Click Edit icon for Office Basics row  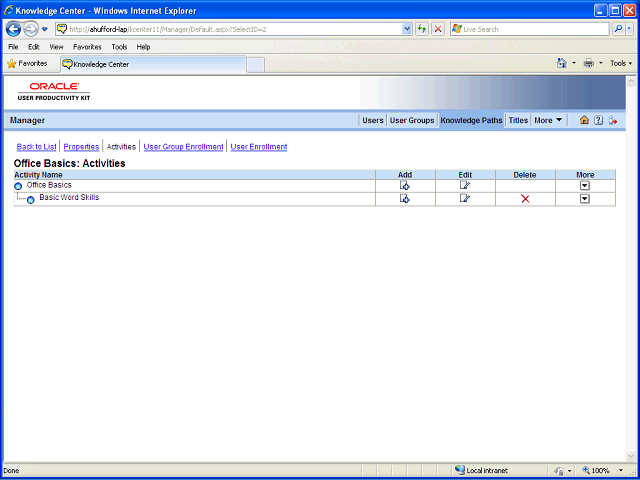pos(465,186)
